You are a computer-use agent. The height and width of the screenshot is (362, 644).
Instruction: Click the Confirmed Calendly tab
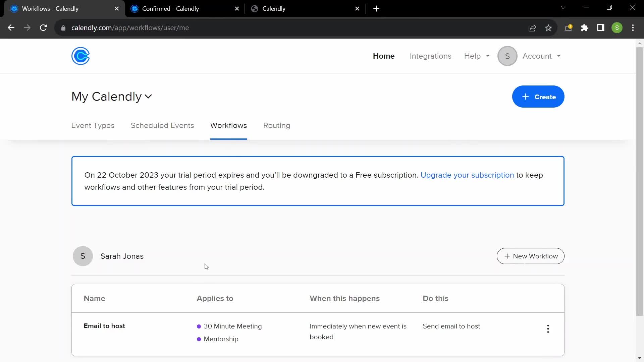(x=171, y=9)
